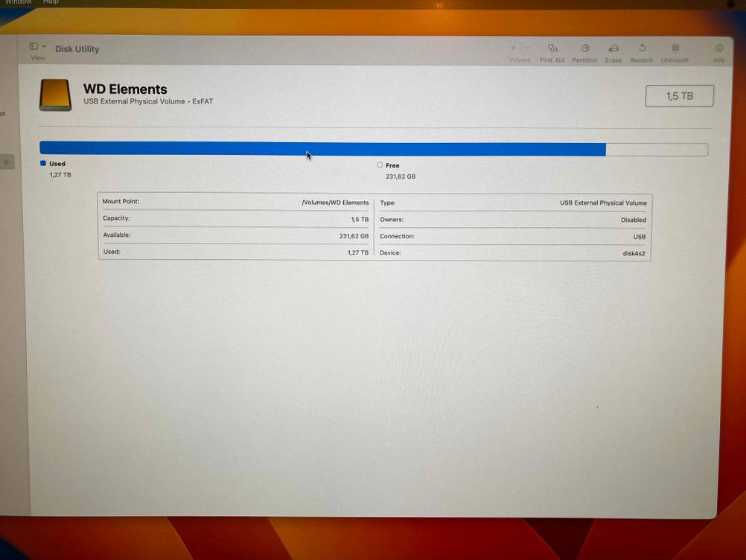Viewport: 746px width, 560px height.
Task: Click the blue Used legend swatch
Action: tap(43, 163)
